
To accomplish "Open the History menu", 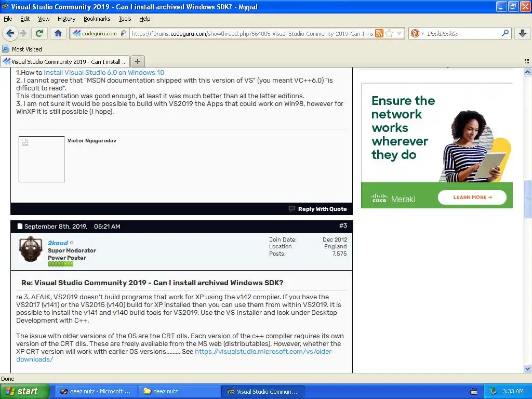I will 66,19.
